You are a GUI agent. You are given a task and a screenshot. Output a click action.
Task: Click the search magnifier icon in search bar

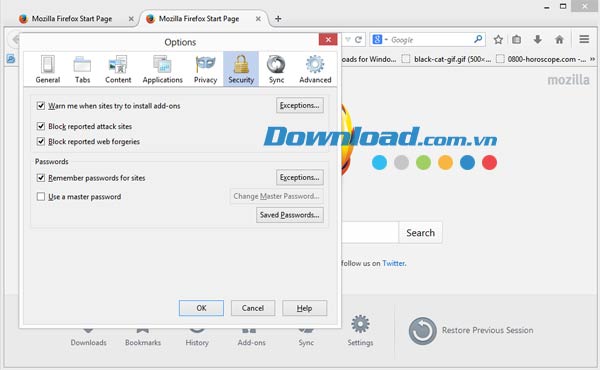[478, 39]
